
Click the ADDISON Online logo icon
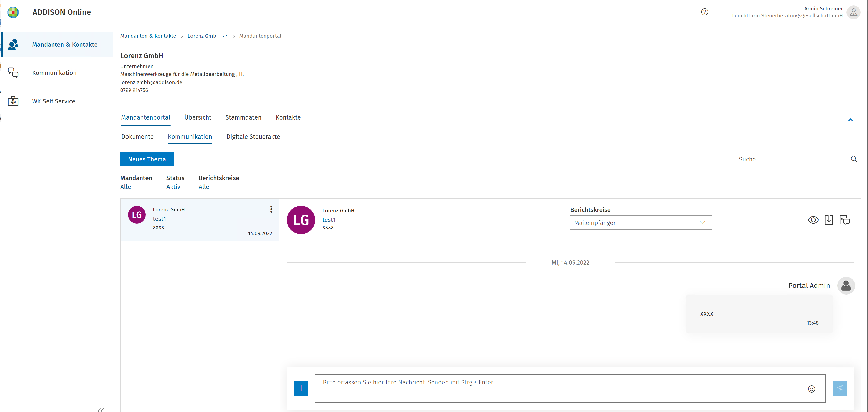13,12
